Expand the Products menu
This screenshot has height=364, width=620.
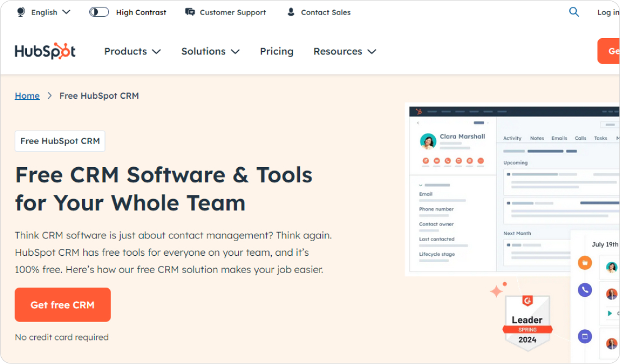[x=133, y=52]
